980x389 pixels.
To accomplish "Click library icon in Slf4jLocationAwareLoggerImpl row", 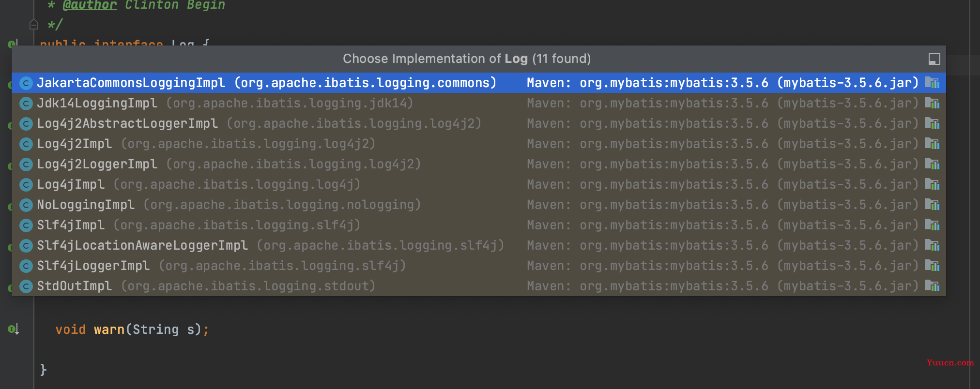I will [x=932, y=245].
